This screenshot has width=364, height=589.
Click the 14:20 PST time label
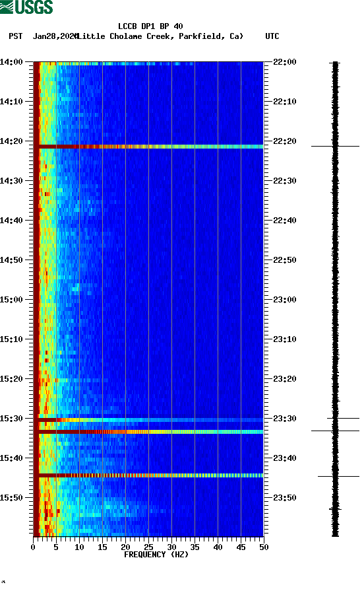[11, 141]
